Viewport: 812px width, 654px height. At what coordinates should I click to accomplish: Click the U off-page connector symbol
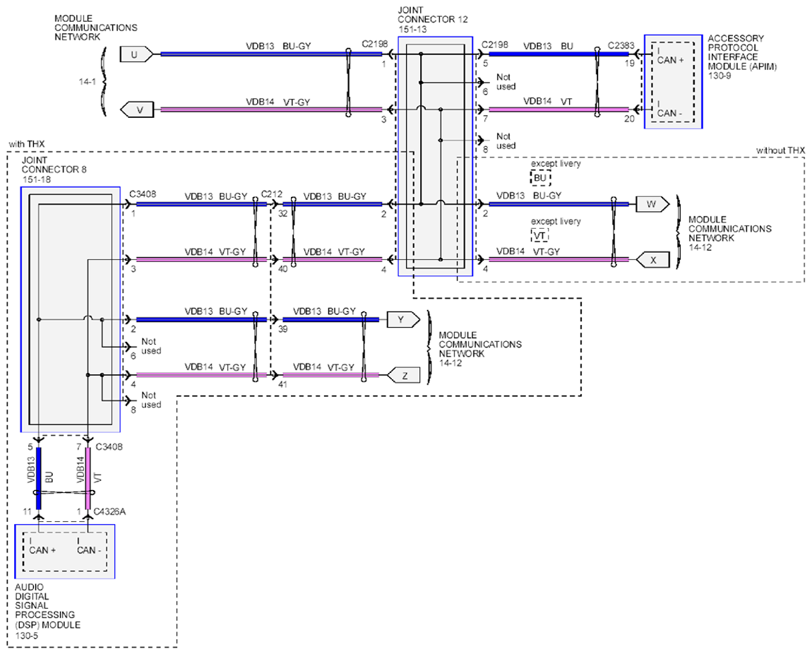(x=136, y=54)
